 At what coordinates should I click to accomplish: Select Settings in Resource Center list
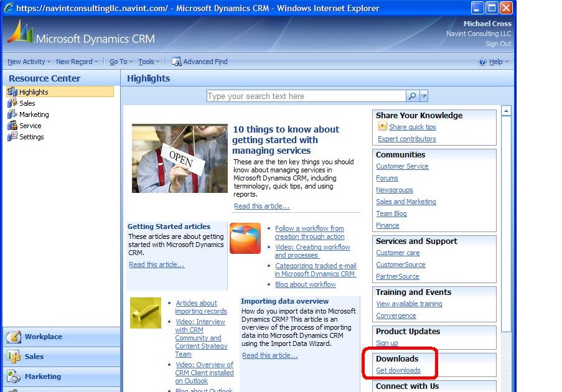32,137
